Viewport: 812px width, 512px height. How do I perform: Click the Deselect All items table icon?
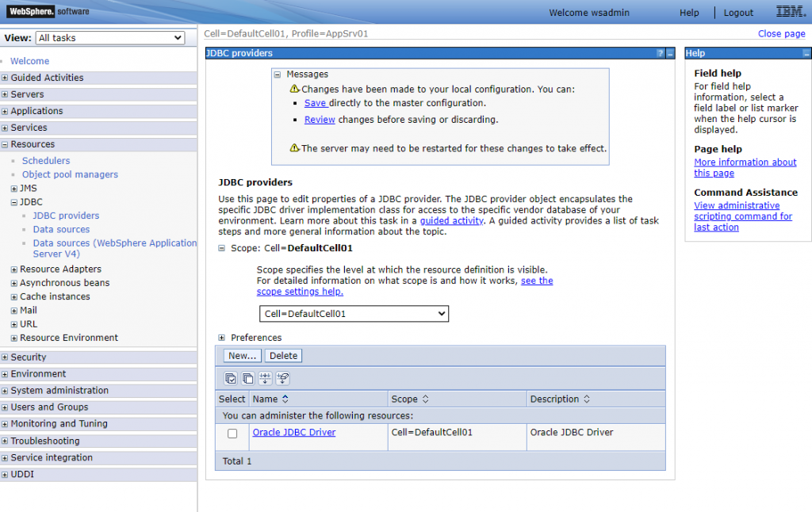pyautogui.click(x=248, y=378)
